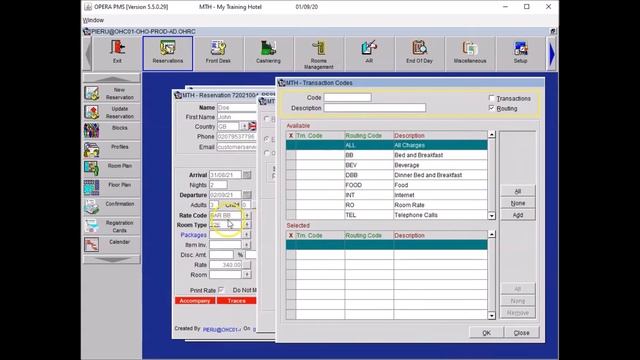Viewport: 640px width, 360px height.
Task: Click the None button beside Available list
Action: pos(518,203)
